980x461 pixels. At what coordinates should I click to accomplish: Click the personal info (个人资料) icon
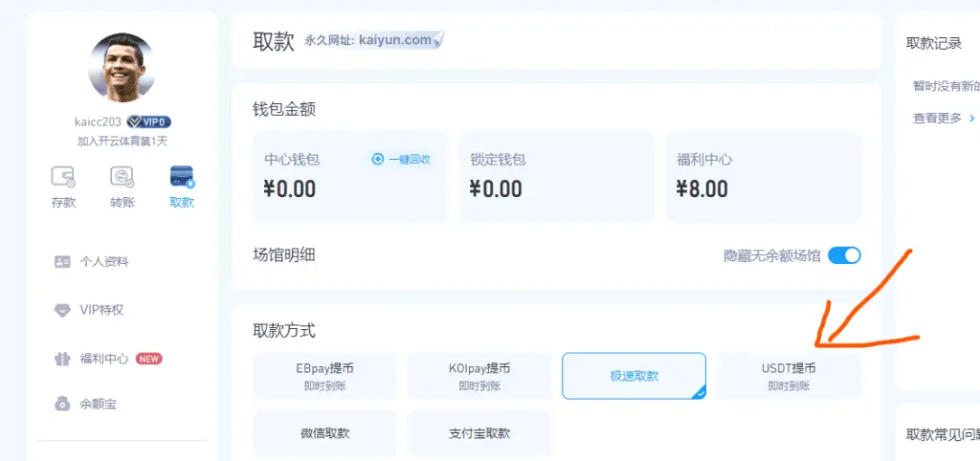(63, 261)
